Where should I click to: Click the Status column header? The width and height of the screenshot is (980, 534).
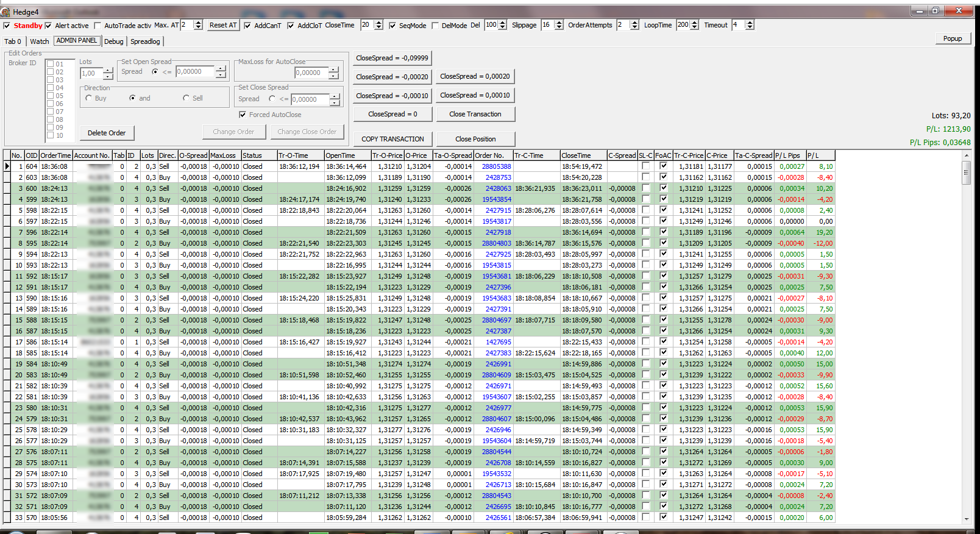click(259, 155)
